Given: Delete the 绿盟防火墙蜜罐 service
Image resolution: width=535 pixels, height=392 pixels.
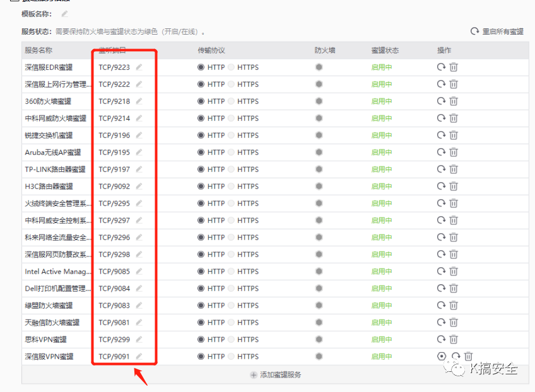Looking at the screenshot, I should point(454,306).
